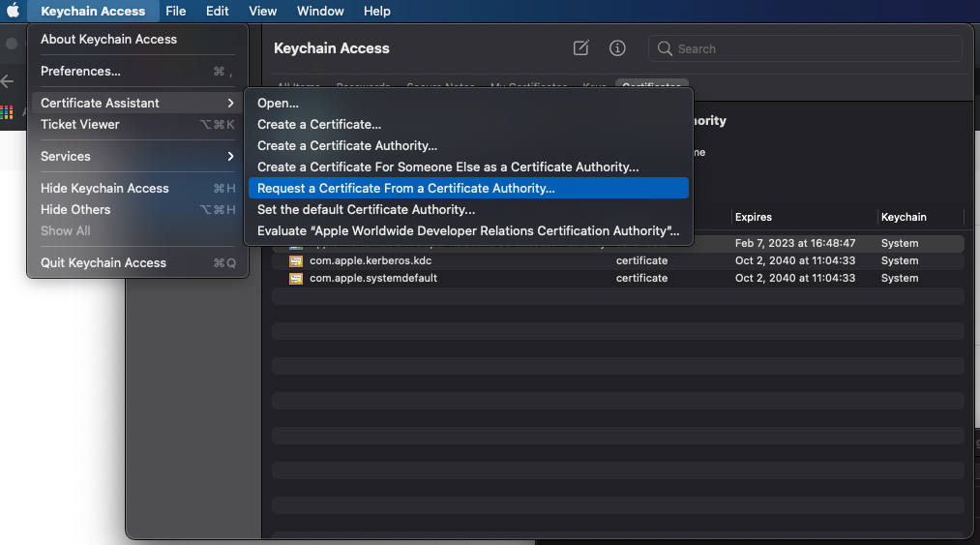Sort by the Keychain column header

904,217
